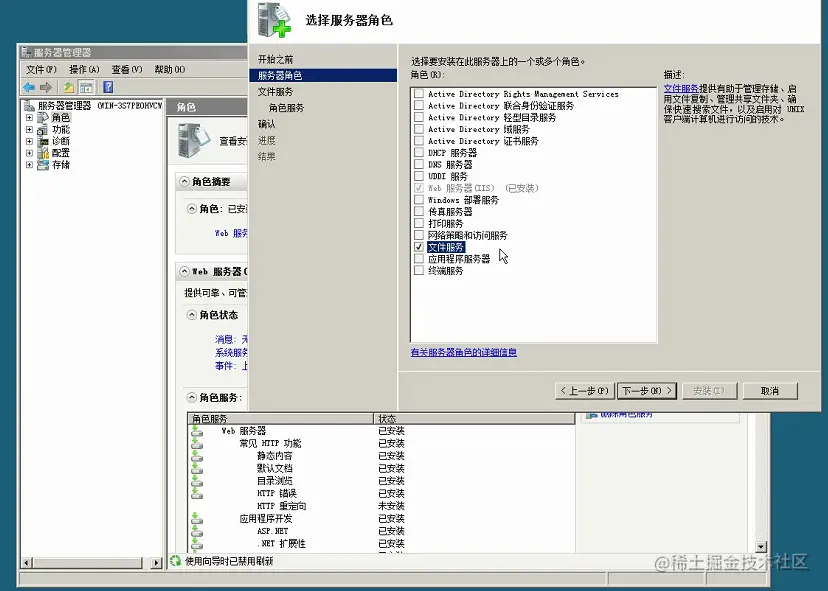
Task: Click the Web 服务 link under 角色
Action: [231, 233]
